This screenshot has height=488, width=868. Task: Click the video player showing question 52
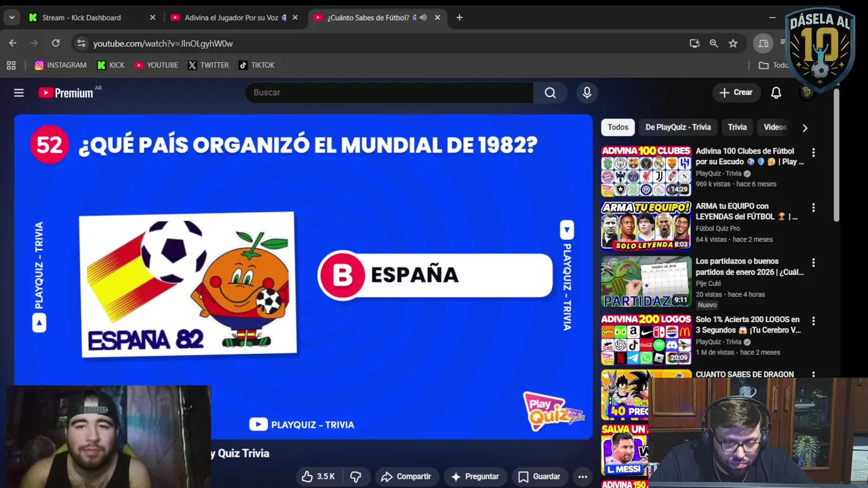coord(303,277)
